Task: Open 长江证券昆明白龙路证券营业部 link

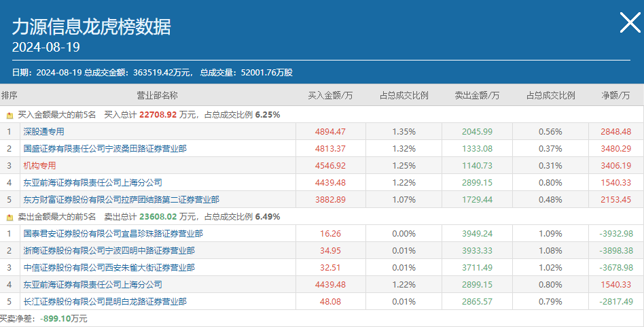Action: [x=105, y=302]
